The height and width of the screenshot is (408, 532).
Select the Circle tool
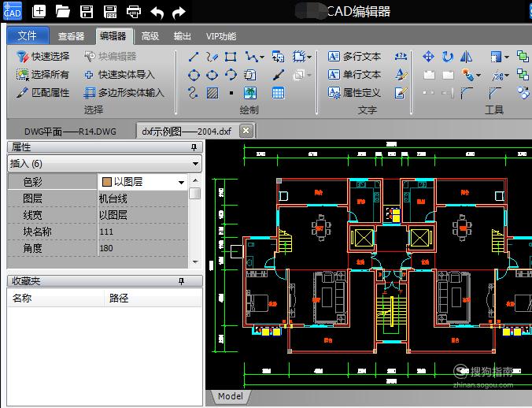[x=194, y=75]
